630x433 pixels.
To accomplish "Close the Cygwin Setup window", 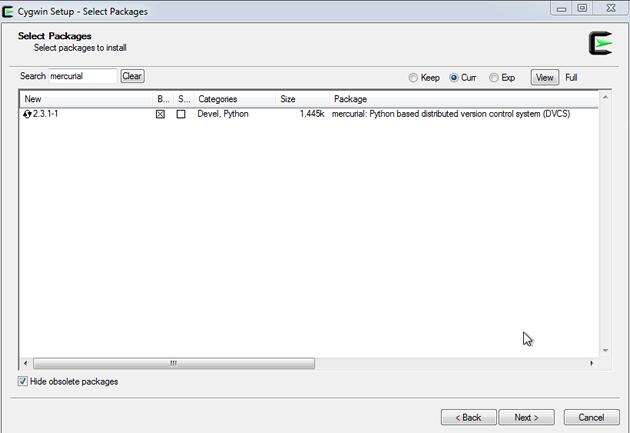I will [611, 8].
